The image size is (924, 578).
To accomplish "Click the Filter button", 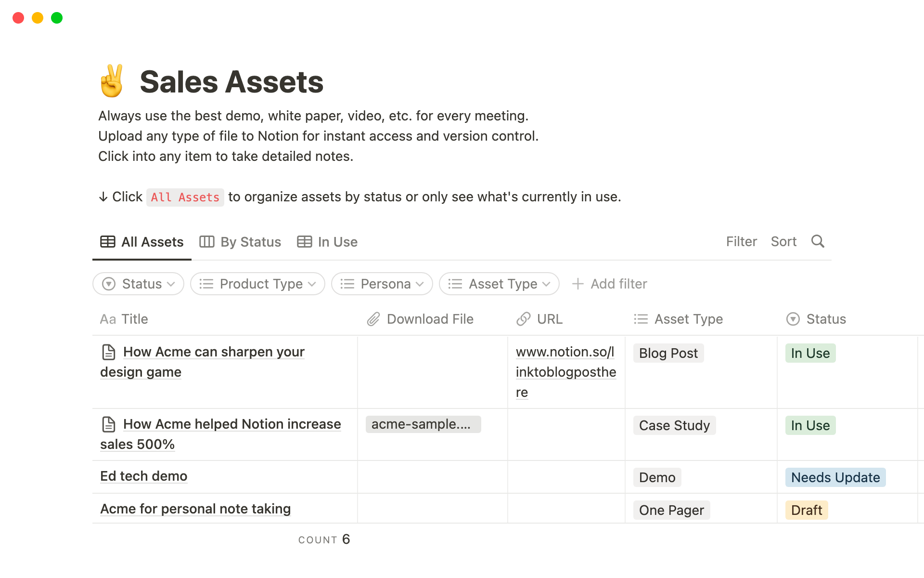I will [741, 241].
